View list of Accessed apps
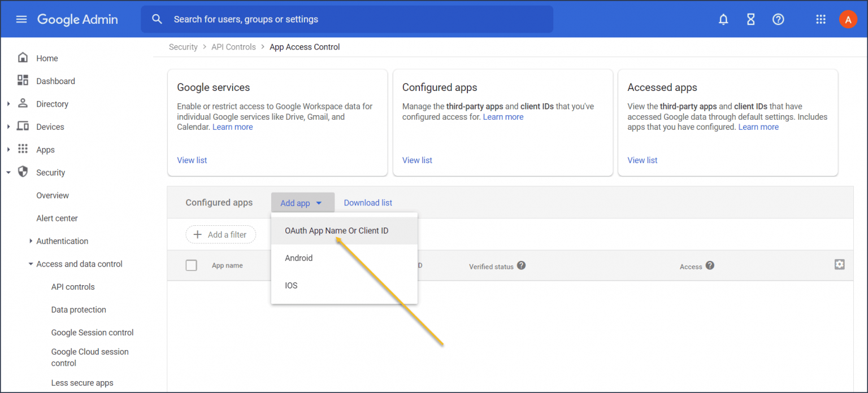Viewport: 868px width, 393px height. pos(643,160)
